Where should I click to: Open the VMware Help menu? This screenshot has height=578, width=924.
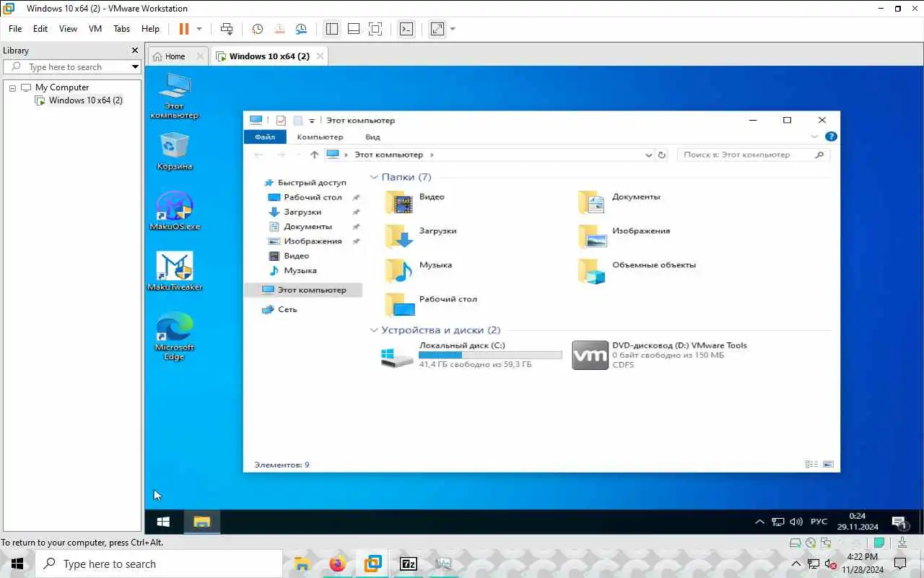pos(150,29)
